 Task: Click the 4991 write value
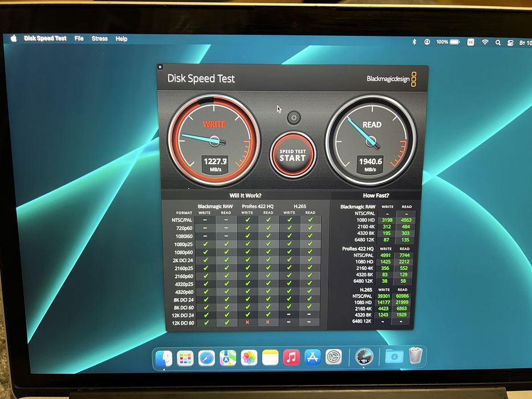tap(385, 255)
